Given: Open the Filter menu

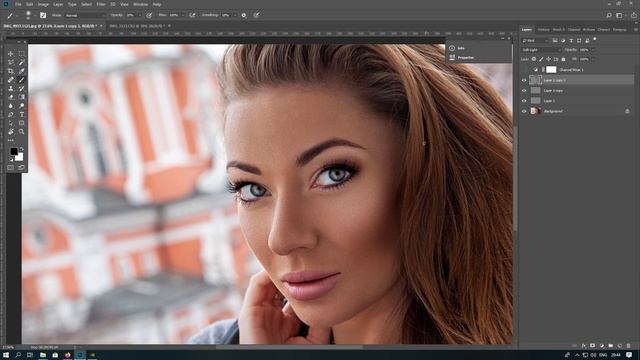Looking at the screenshot, I should (101, 4).
